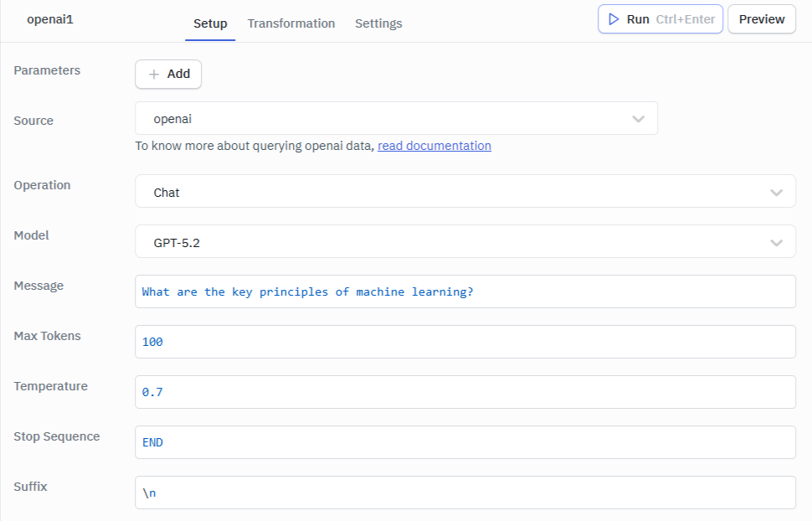The width and height of the screenshot is (812, 521).
Task: Click the Parameters label
Action: point(47,70)
